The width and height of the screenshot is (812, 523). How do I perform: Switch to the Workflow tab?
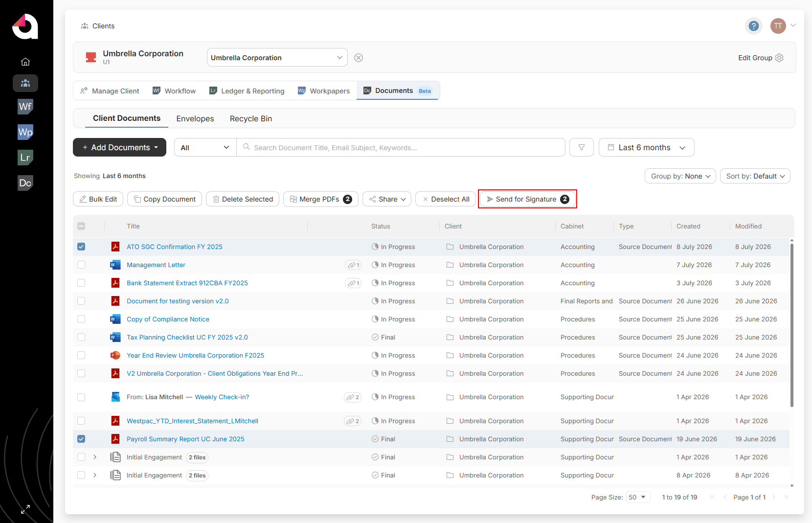pos(174,91)
